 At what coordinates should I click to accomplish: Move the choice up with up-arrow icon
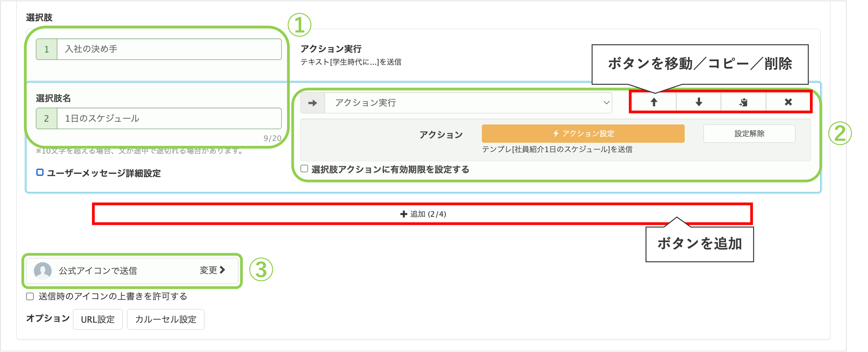pyautogui.click(x=654, y=102)
